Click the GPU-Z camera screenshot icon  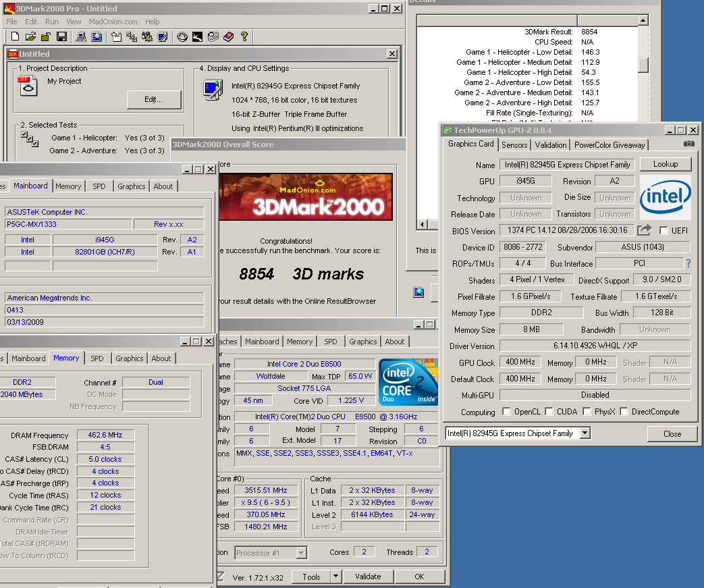[688, 144]
